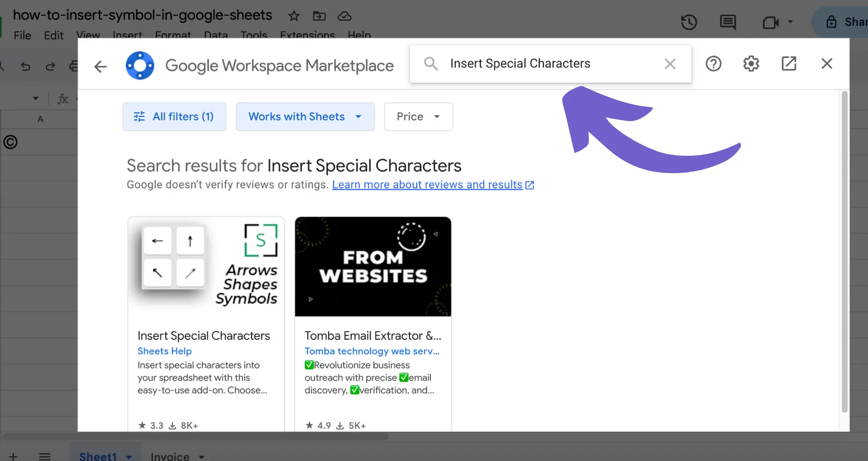The image size is (868, 461).
Task: Open the View menu
Action: (88, 35)
